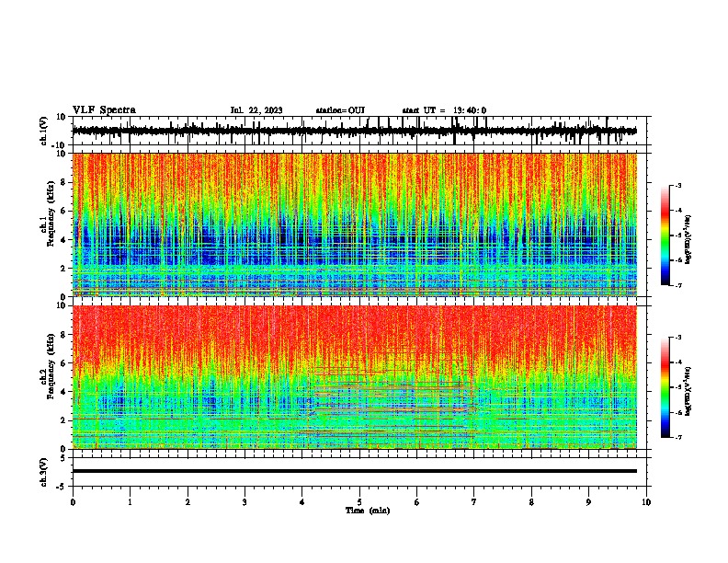Click the "10" tick on the time axis
728x563 pixels.
tap(646, 502)
